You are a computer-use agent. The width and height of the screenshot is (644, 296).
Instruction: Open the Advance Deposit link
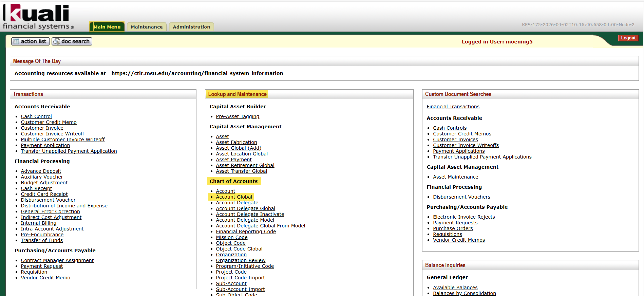pyautogui.click(x=41, y=171)
